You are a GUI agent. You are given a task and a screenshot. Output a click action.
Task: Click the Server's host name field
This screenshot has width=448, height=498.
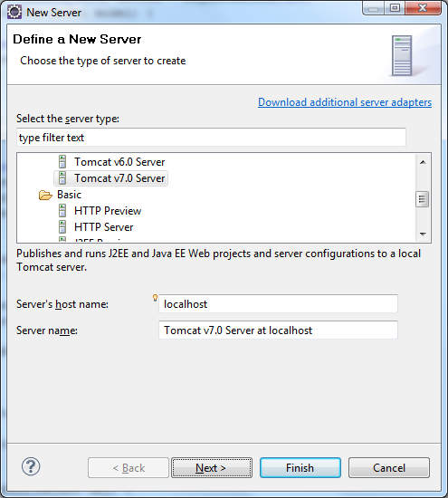pyautogui.click(x=278, y=304)
